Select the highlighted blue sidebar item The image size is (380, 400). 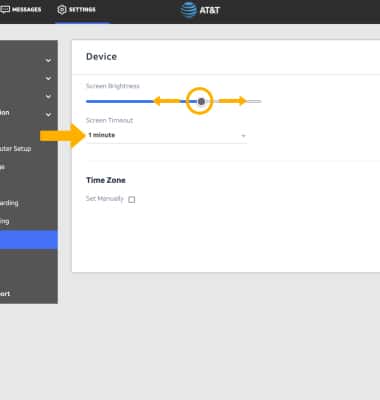(x=29, y=240)
